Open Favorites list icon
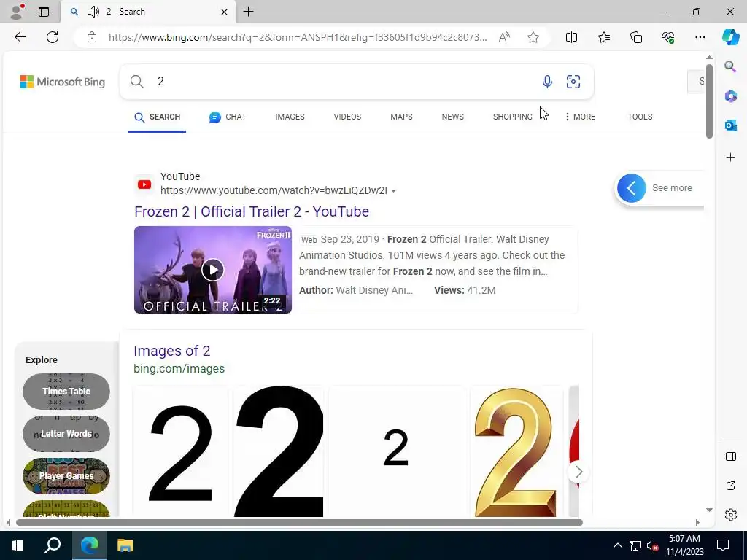The image size is (747, 560). pyautogui.click(x=603, y=37)
